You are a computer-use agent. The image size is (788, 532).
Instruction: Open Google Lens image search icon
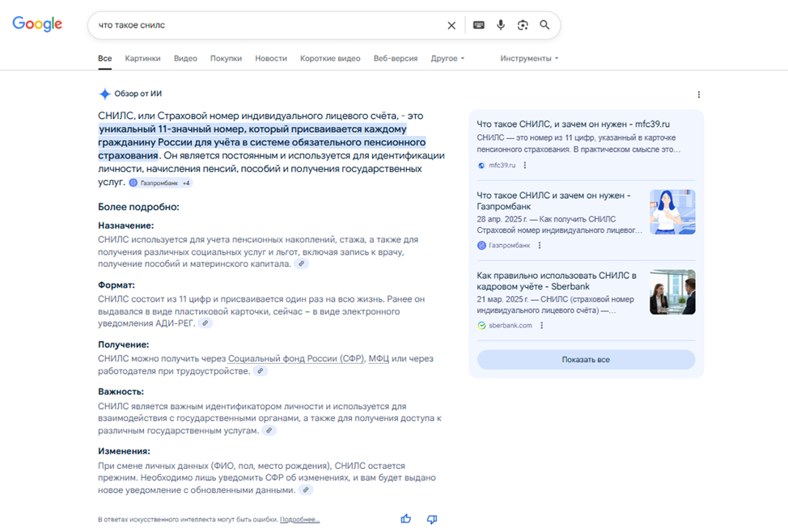coord(523,25)
